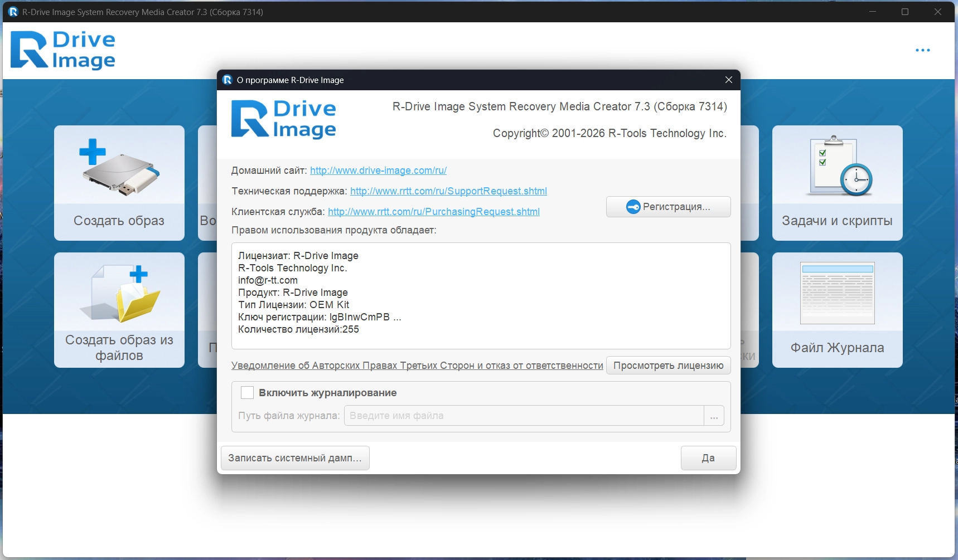Maximize the main R-Drive Image window
The height and width of the screenshot is (560, 958).
pyautogui.click(x=905, y=12)
